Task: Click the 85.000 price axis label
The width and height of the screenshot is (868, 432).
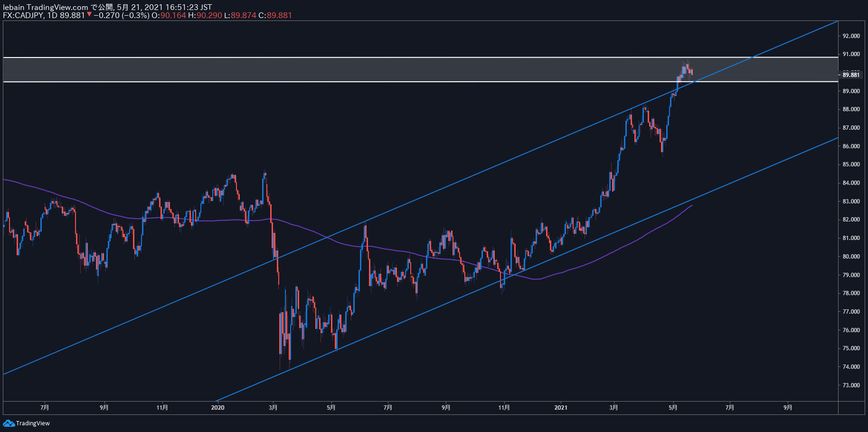Action: tap(851, 164)
